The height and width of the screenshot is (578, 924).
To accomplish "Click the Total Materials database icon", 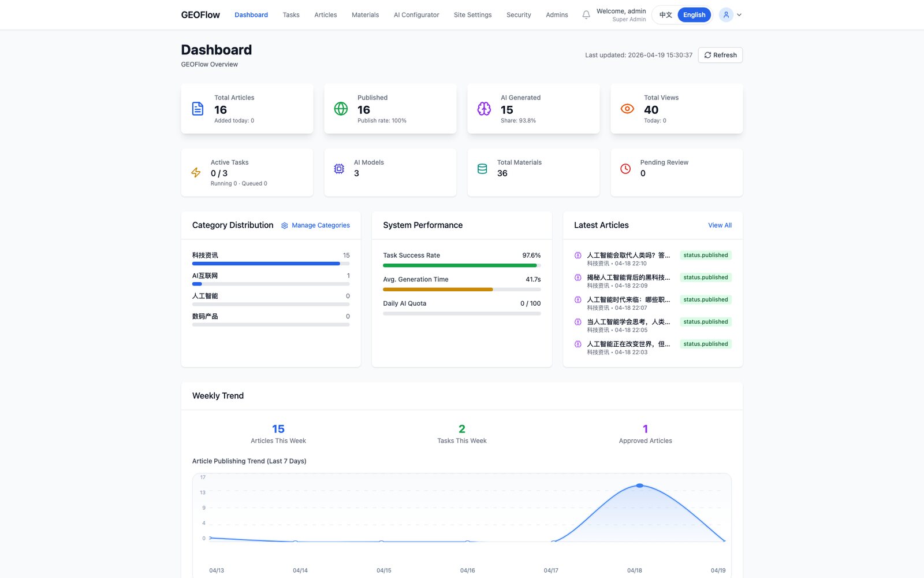I will pos(482,169).
